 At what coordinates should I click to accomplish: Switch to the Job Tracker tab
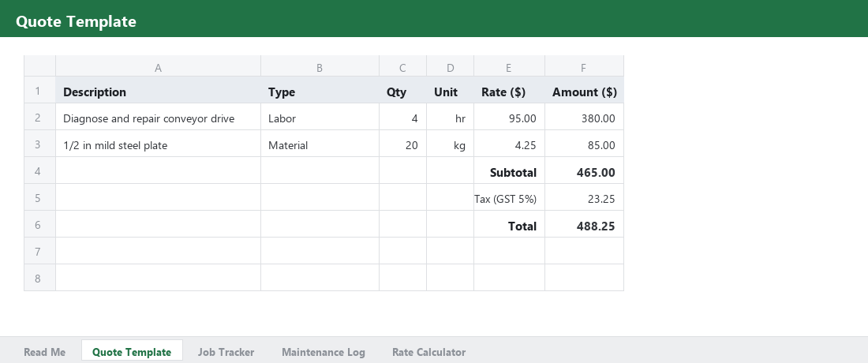point(226,352)
